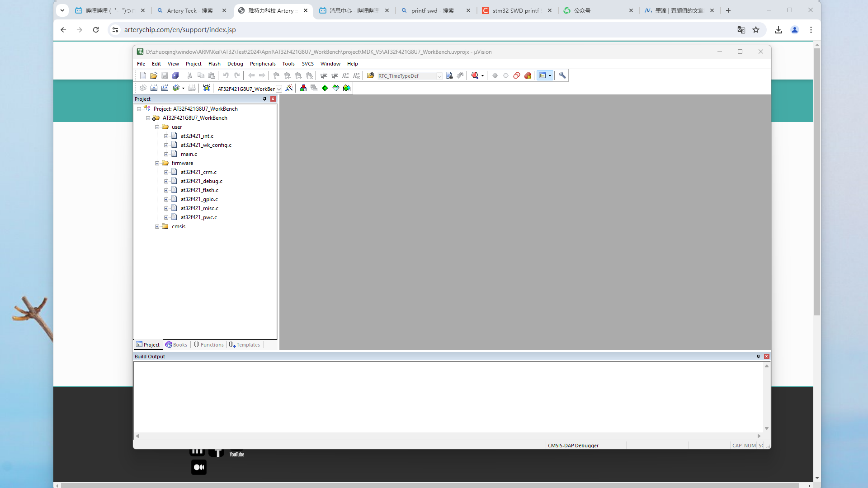This screenshot has height=488, width=868.
Task: Click the Configuration wrench icon
Action: 562,75
